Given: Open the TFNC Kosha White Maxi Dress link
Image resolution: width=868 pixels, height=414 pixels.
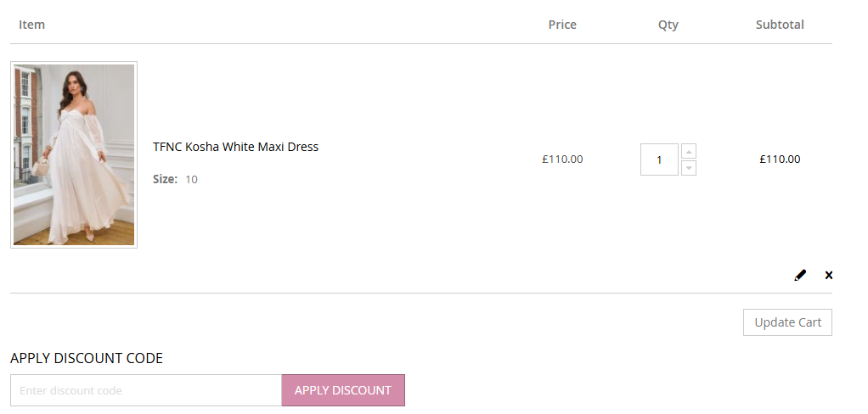Looking at the screenshot, I should pos(235,147).
